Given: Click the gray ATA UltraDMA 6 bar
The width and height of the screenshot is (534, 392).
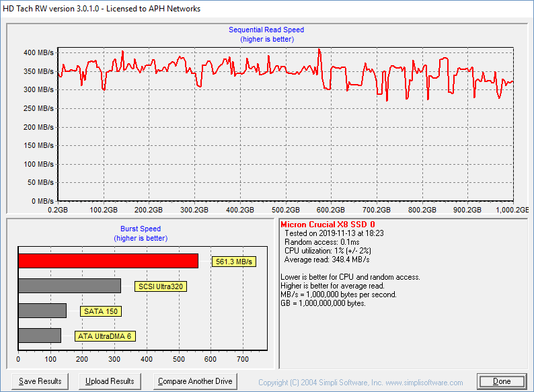Looking at the screenshot, I should [x=39, y=335].
